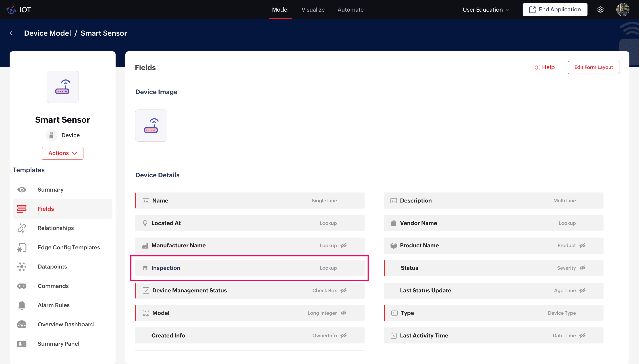Click the End Application button

tap(555, 10)
